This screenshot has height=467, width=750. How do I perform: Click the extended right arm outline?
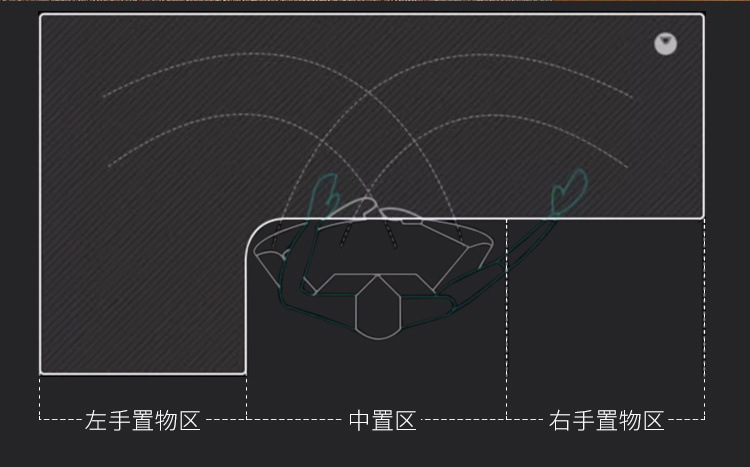[x=502, y=263]
